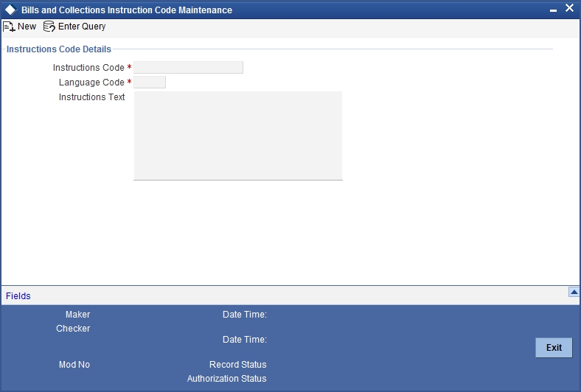Click the Instructions Code label
Screen dimensions: 581x392
click(88, 68)
